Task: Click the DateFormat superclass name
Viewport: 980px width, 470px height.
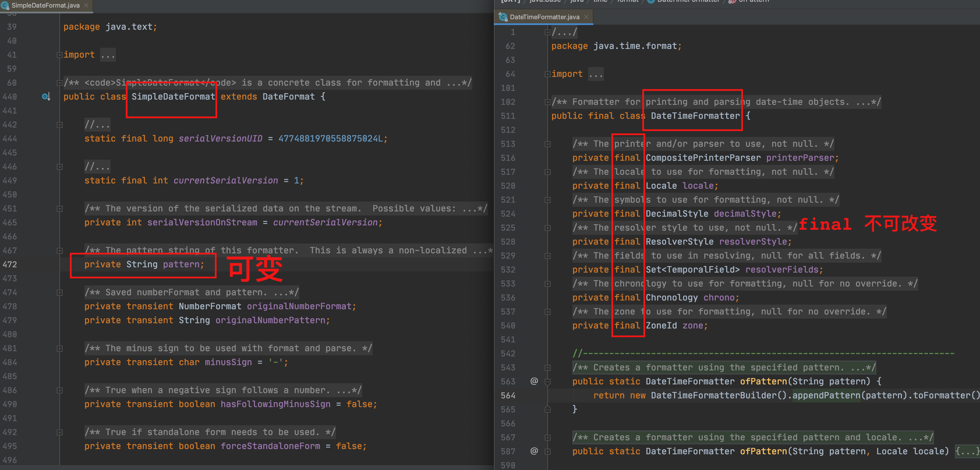Action: 289,97
